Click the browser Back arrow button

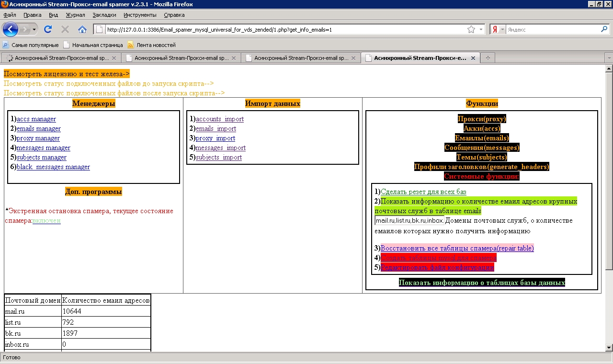click(x=11, y=30)
